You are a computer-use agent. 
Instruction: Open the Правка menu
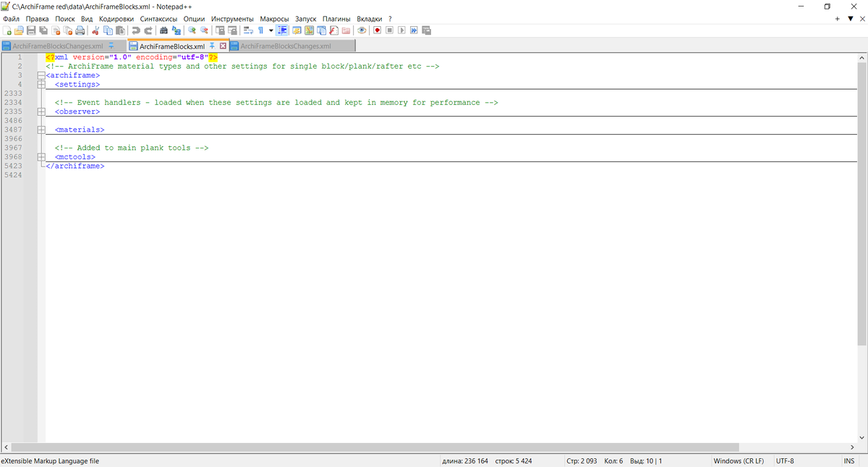[37, 19]
